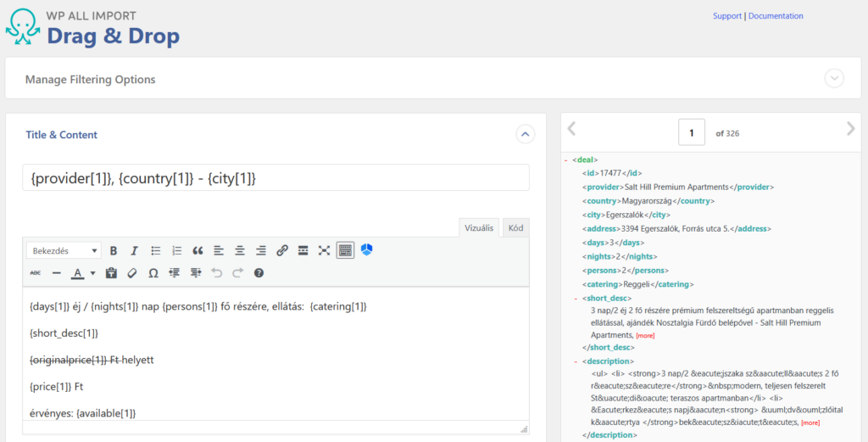Viewport: 868px width, 442px height.
Task: Apply blockquote formatting
Action: 198,251
